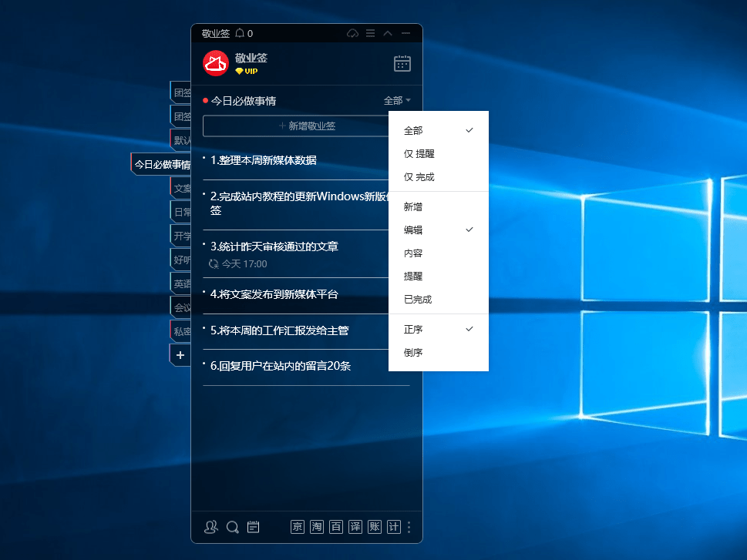This screenshot has height=560, width=747.
Task: Switch to the 今日必做事情 tab
Action: click(160, 163)
